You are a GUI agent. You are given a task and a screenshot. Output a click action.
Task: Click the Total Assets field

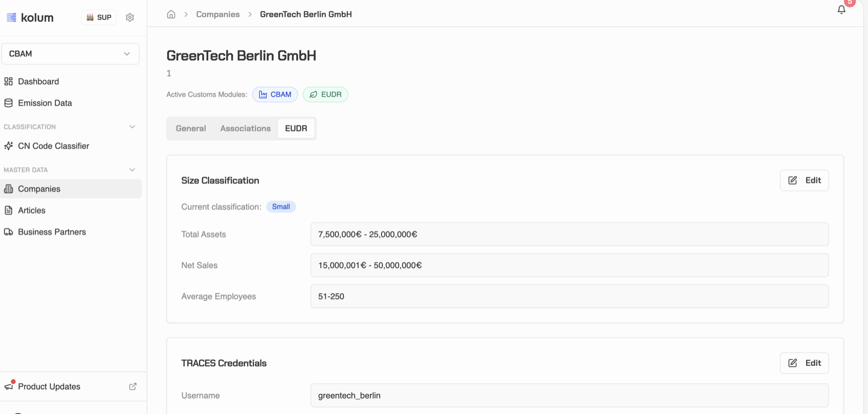[570, 234]
